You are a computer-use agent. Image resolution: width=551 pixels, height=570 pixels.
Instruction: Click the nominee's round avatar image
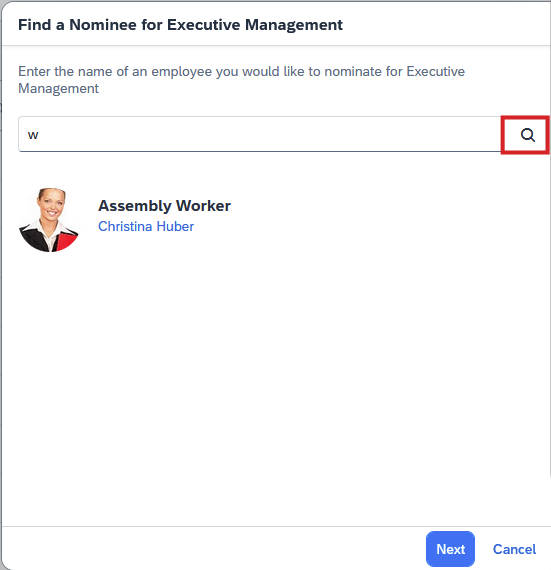click(49, 220)
